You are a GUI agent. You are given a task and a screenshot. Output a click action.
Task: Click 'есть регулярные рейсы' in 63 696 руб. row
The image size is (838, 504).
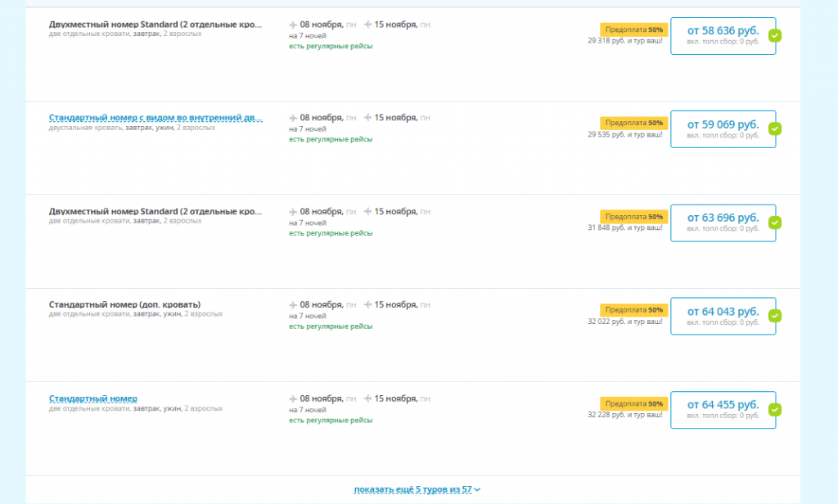point(331,233)
